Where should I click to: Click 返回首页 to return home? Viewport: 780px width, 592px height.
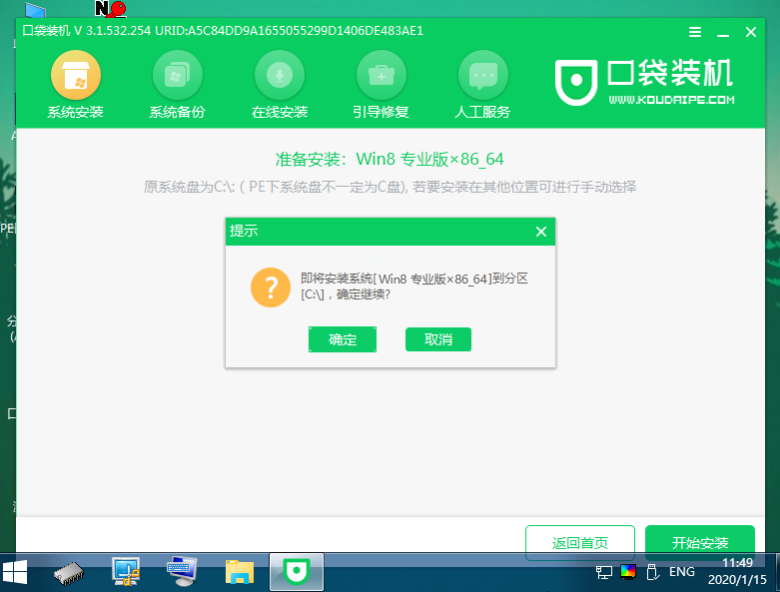coord(580,543)
